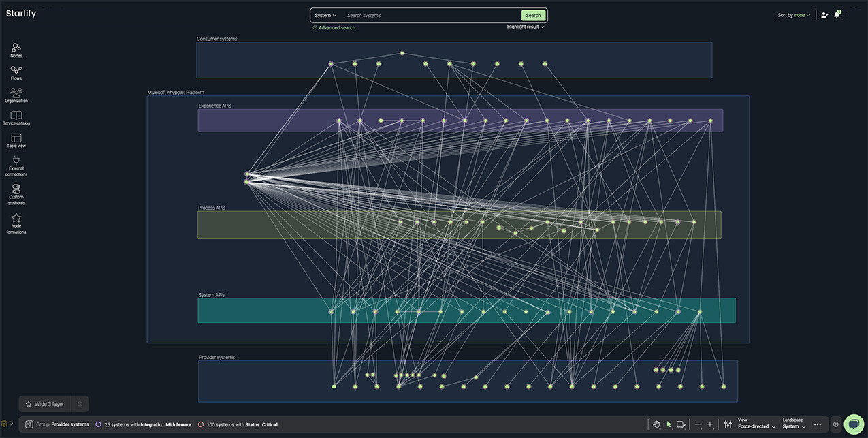Open the Landscape System dropdown
This screenshot has width=868, height=438.
pyautogui.click(x=794, y=424)
